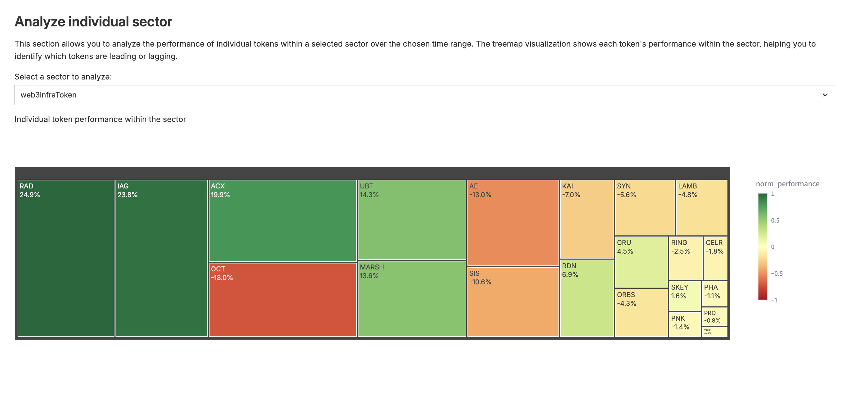Viewport: 868px width, 398px height.
Task: Select the red OCT -18.0% tile
Action: (282, 300)
